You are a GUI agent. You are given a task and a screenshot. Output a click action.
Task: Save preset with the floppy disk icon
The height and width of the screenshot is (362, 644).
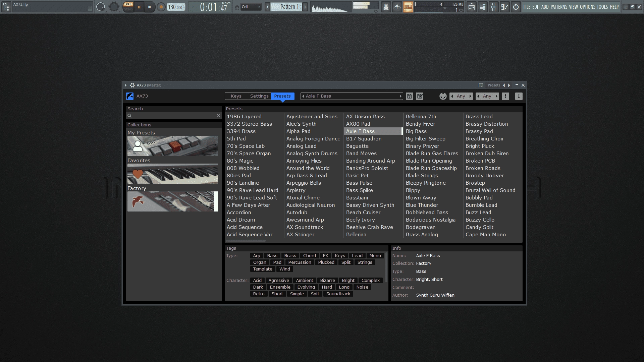pos(409,96)
